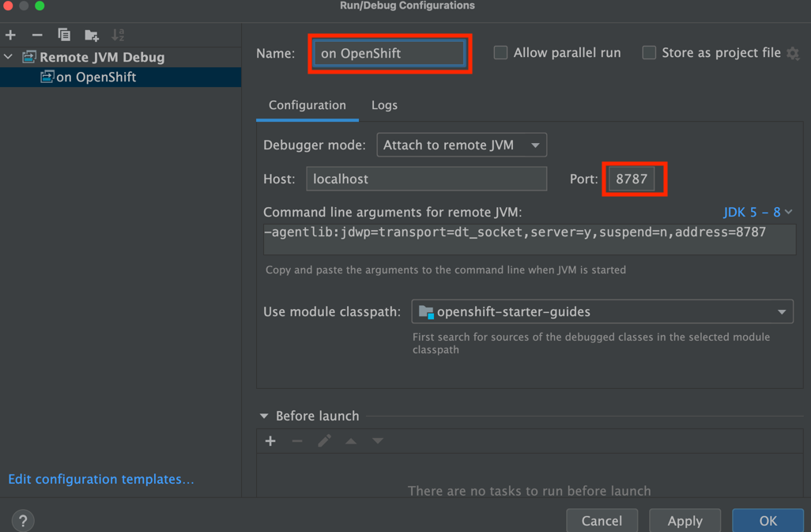Viewport: 811px width, 532px height.
Task: Check the Store as project file box
Action: point(649,53)
